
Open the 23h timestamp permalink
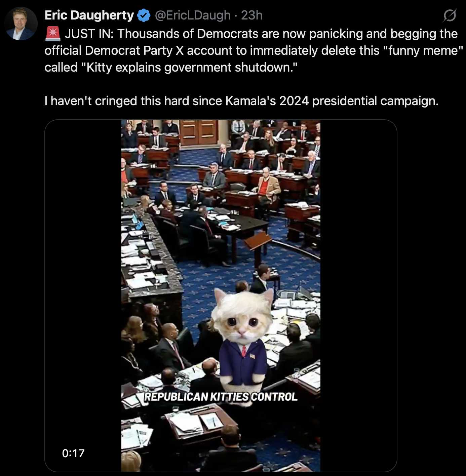252,15
